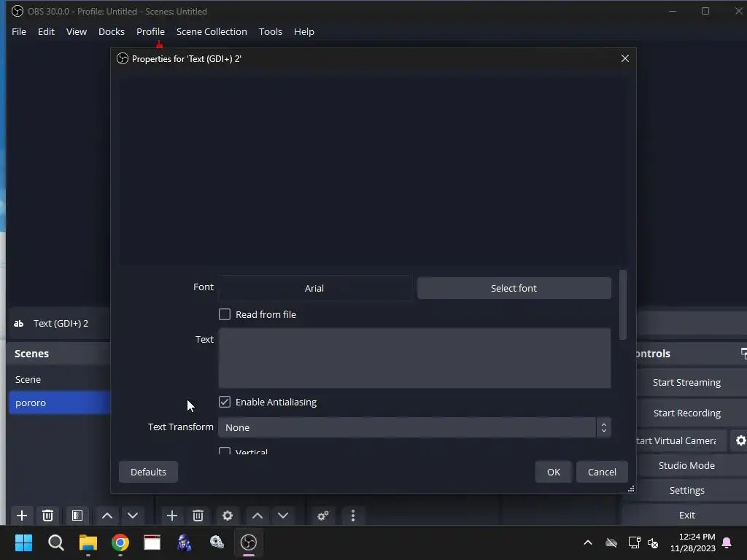Screen dimensions: 747x560
Task: Open the View menu
Action: 76,31
